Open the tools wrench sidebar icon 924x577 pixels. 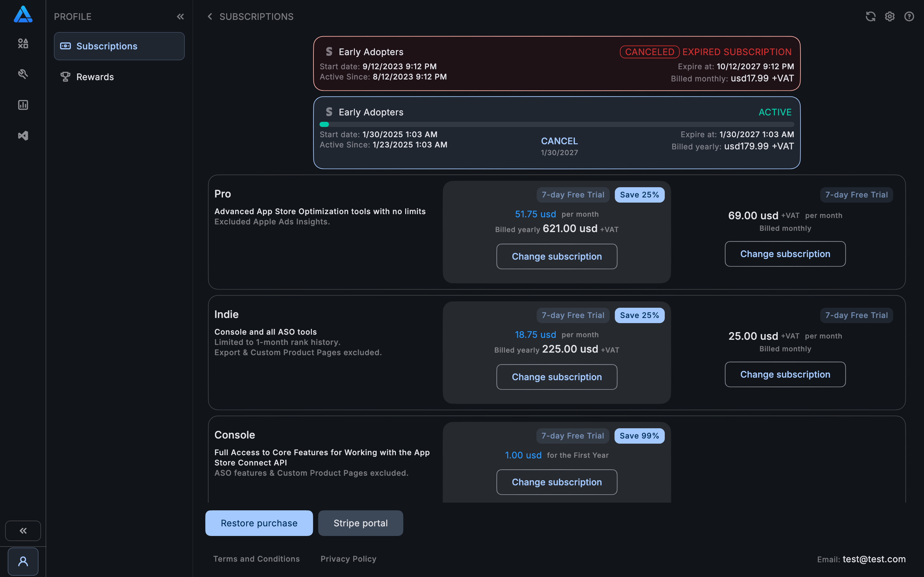(23, 74)
